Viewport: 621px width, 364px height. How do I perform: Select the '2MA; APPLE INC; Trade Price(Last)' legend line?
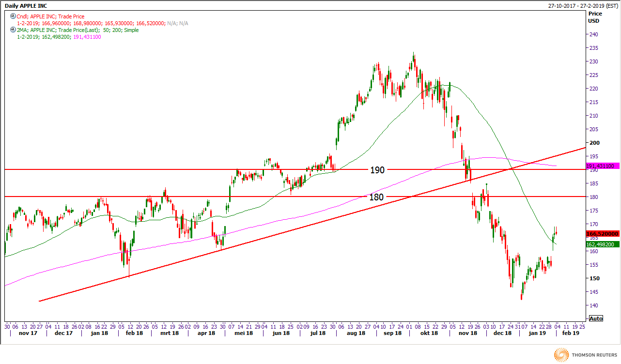tap(78, 30)
